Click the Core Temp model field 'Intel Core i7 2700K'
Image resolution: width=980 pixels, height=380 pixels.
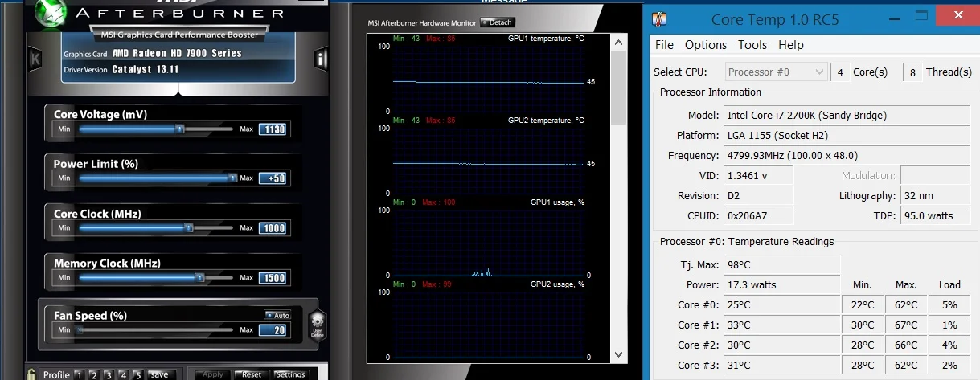847,115
